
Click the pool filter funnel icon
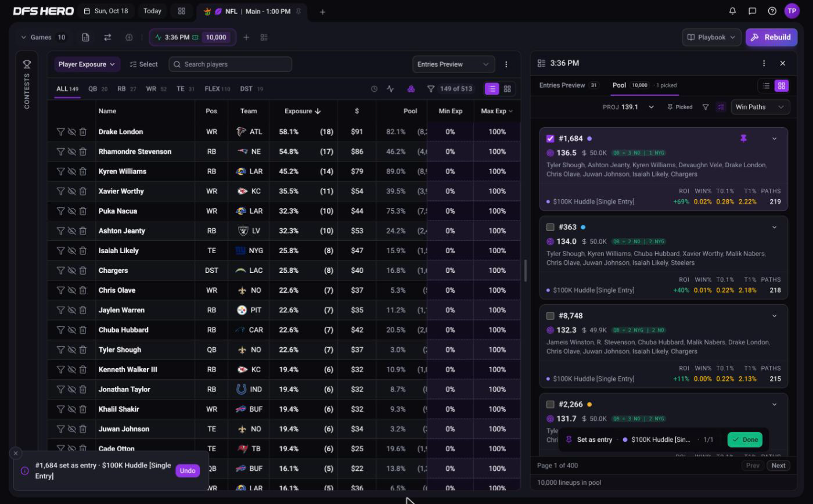(x=706, y=107)
